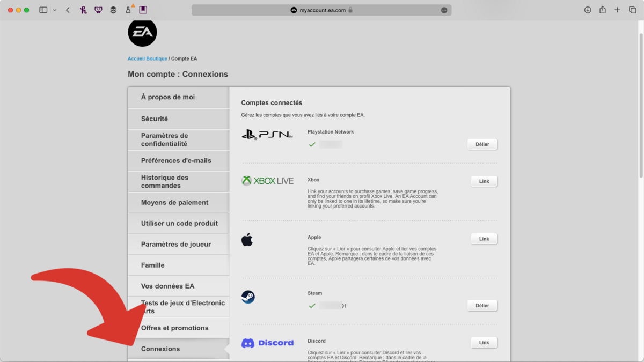
Task: Open the tab group dropdown arrow
Action: (54, 10)
